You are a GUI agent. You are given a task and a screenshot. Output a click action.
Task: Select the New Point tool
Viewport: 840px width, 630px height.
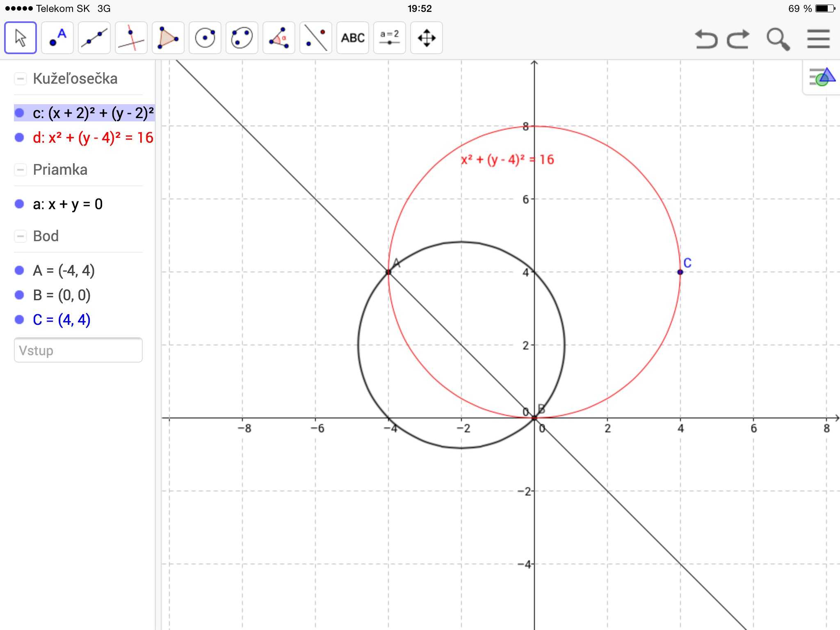[x=57, y=38]
